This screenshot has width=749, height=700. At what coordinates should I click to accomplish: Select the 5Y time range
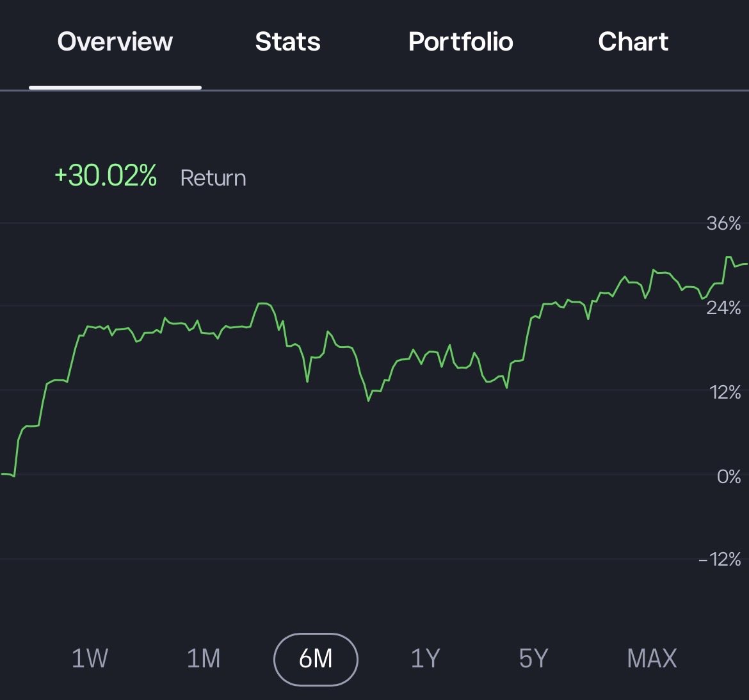[x=533, y=658]
